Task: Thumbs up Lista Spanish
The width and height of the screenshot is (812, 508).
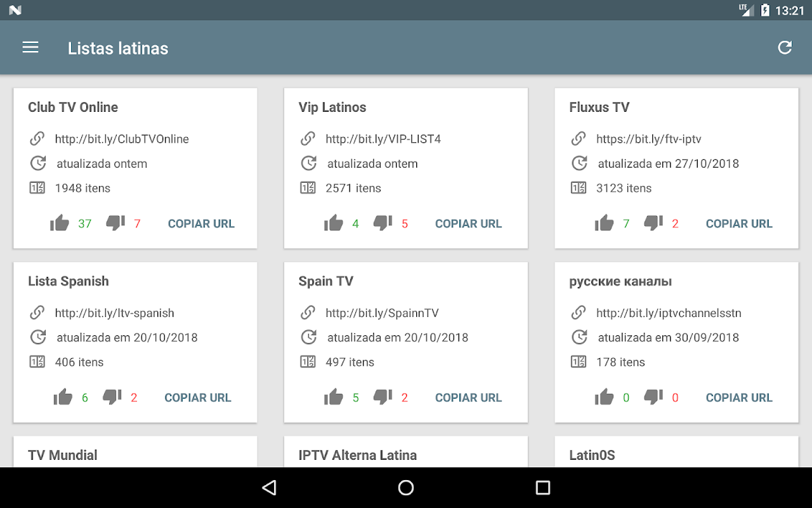Action: tap(63, 397)
